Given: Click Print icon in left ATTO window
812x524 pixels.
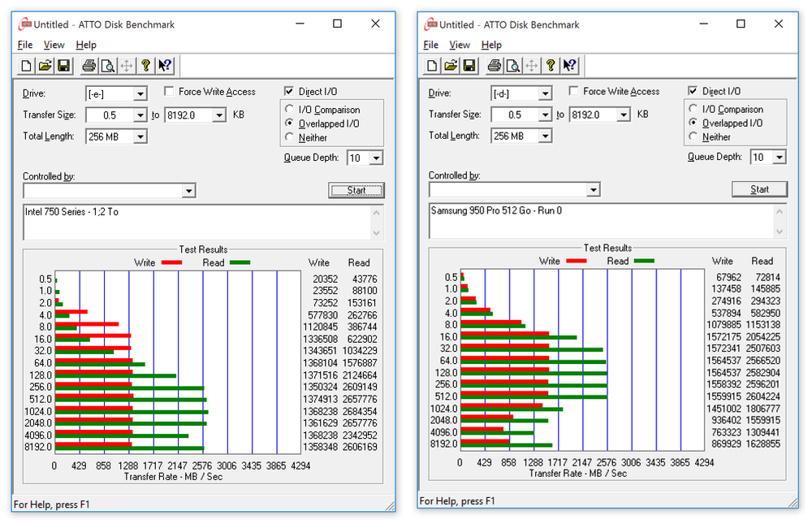Looking at the screenshot, I should (x=89, y=66).
